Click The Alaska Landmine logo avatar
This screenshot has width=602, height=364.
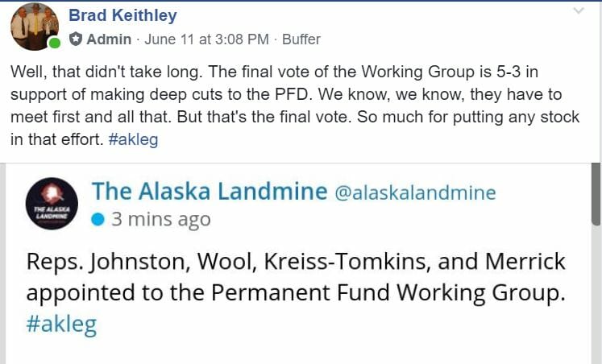tap(52, 203)
